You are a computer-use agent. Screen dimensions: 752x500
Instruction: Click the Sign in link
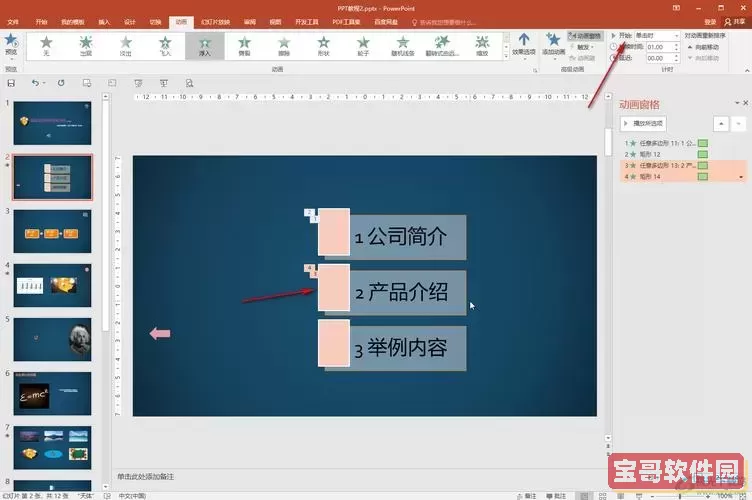[710, 22]
